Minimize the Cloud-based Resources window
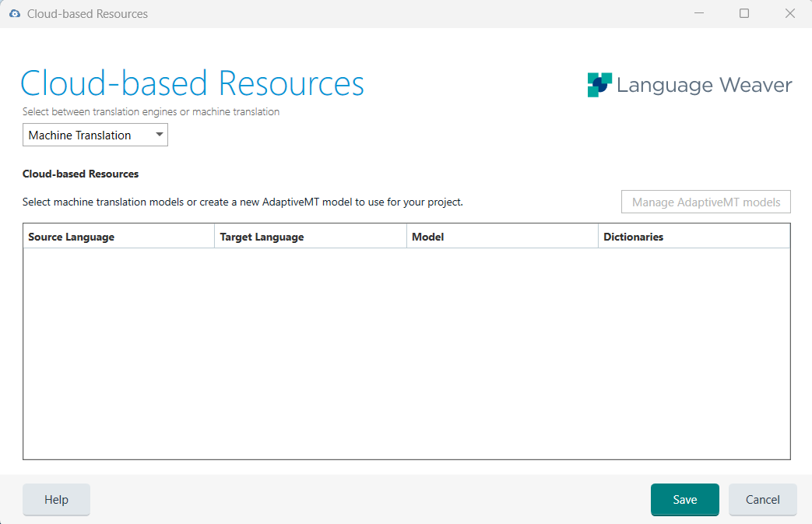812x524 pixels. 698,13
